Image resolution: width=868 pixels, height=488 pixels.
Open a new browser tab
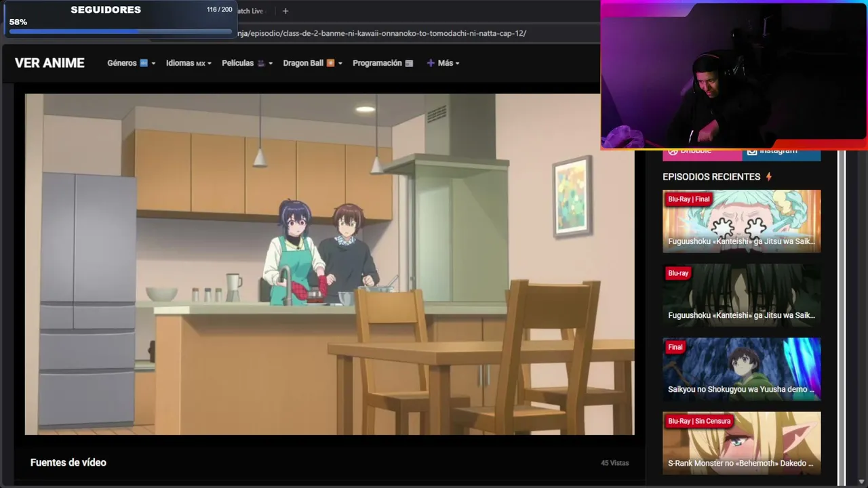click(x=285, y=11)
